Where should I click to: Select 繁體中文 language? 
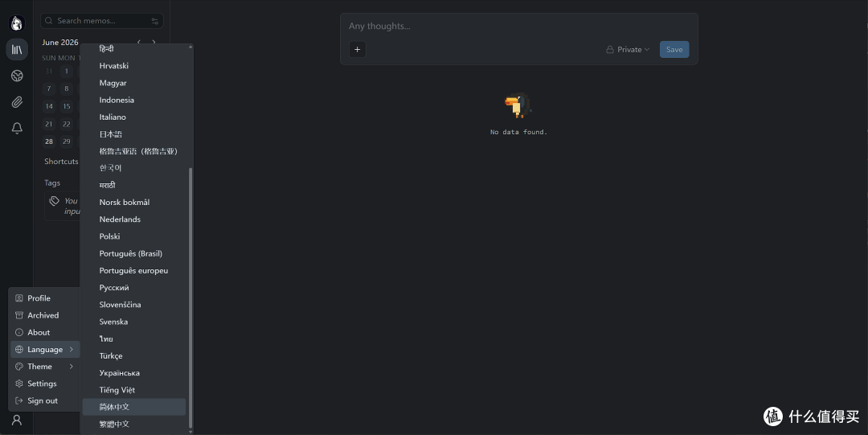[134, 424]
